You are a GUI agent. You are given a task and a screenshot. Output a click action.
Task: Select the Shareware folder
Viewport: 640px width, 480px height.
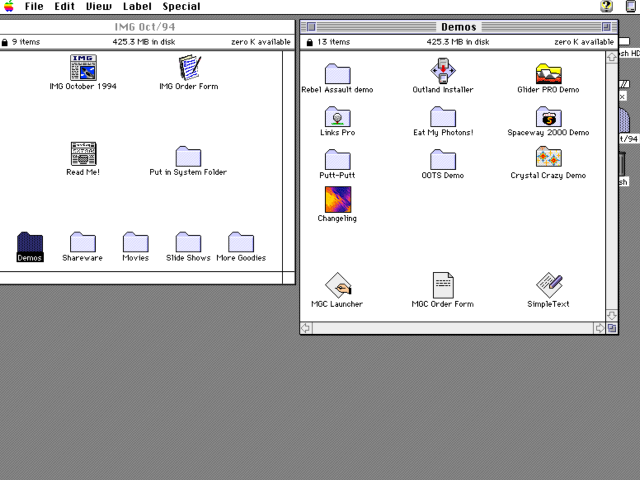(x=83, y=242)
